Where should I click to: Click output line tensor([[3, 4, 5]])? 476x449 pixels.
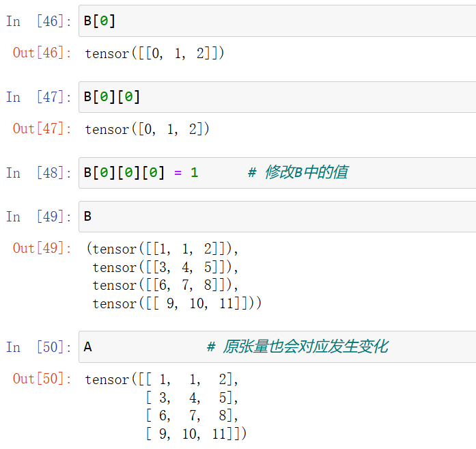165,267
